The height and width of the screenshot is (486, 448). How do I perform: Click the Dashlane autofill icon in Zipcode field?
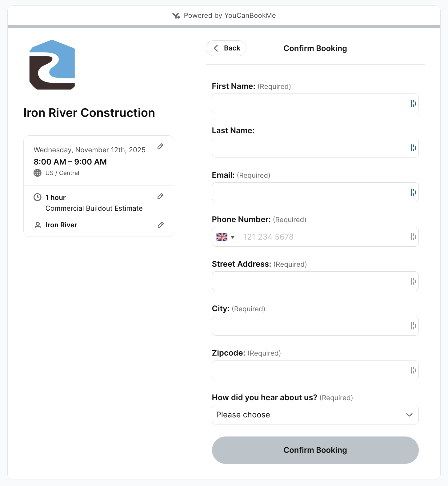click(x=413, y=370)
